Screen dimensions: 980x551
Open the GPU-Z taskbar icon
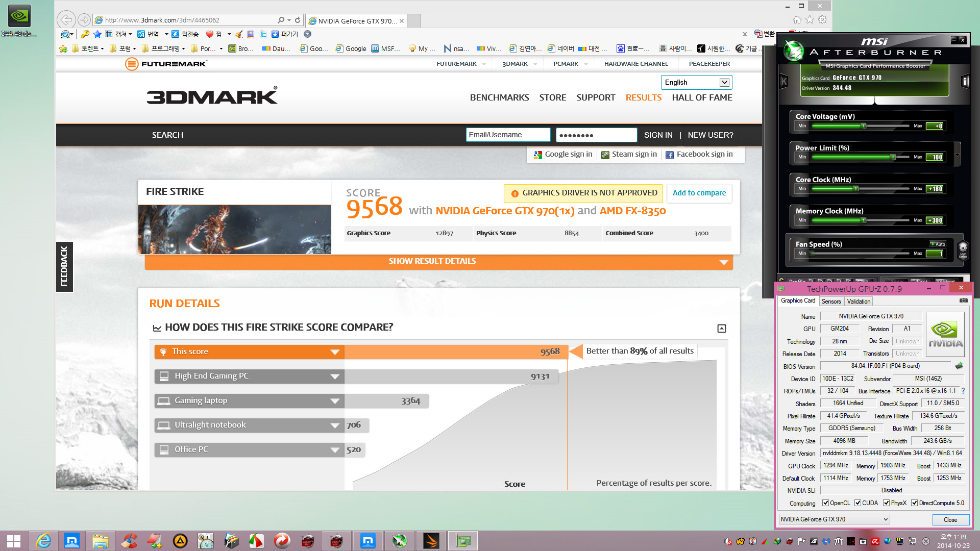tap(463, 541)
